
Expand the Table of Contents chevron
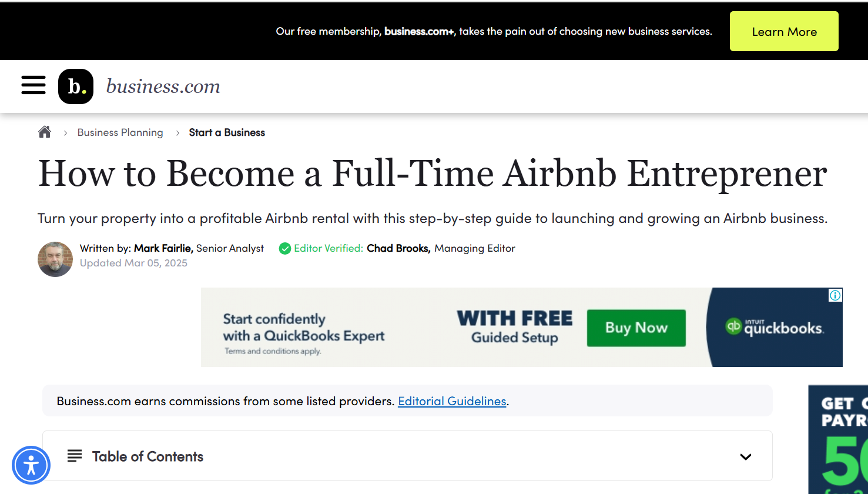(746, 457)
